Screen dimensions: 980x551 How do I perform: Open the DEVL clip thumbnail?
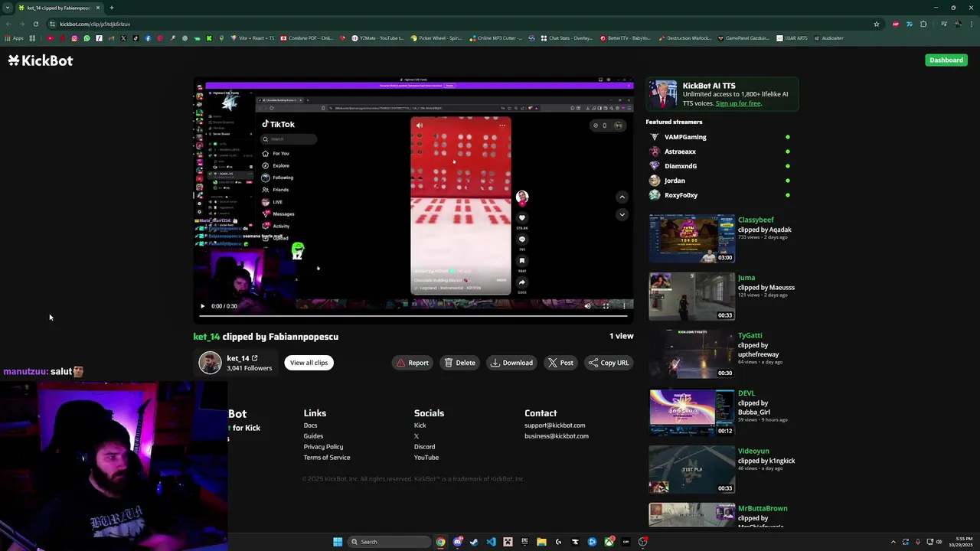pos(691,412)
